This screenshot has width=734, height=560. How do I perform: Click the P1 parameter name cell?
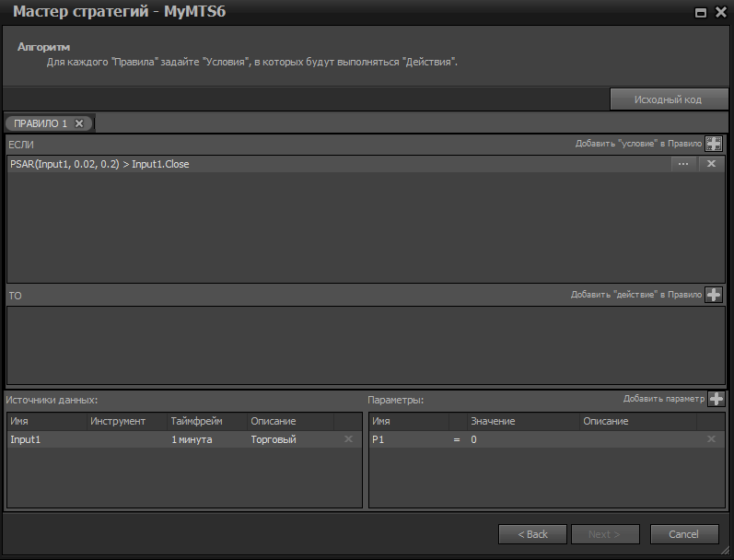click(x=405, y=440)
